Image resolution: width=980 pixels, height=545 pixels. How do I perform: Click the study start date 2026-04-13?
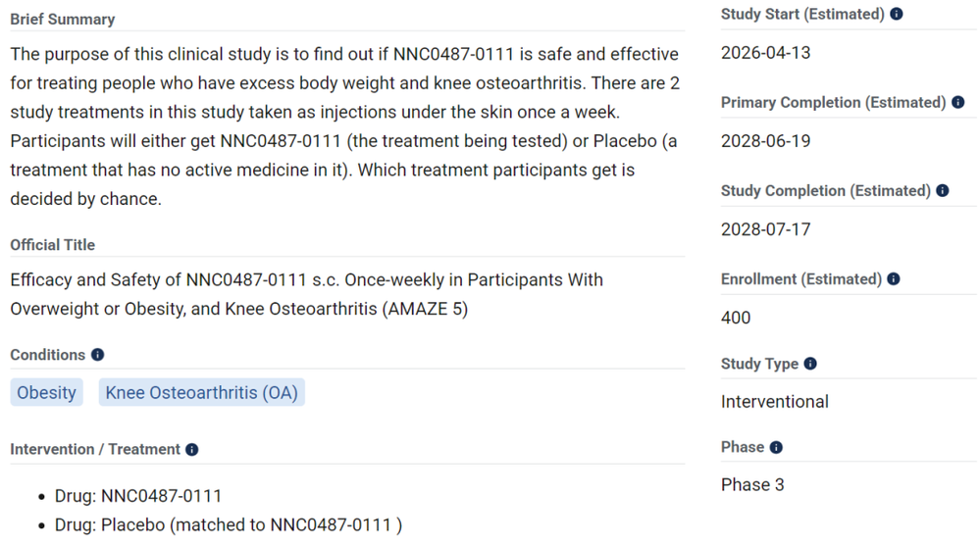click(x=766, y=53)
